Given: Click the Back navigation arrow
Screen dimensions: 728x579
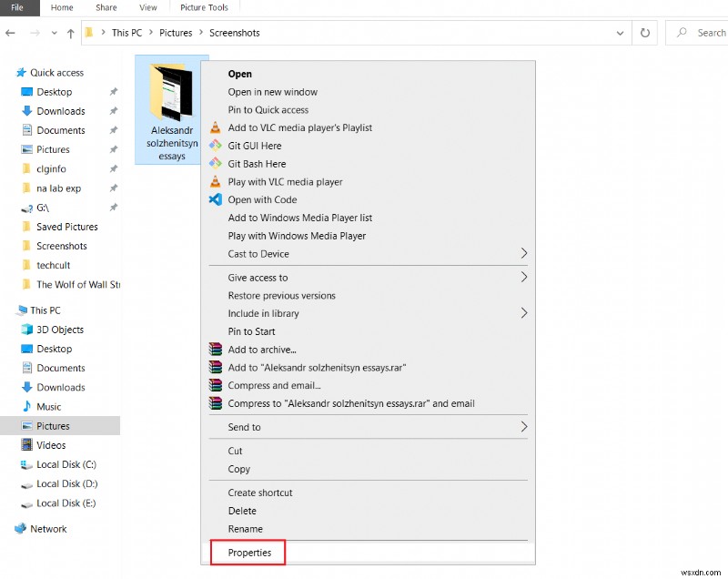Looking at the screenshot, I should (10, 33).
